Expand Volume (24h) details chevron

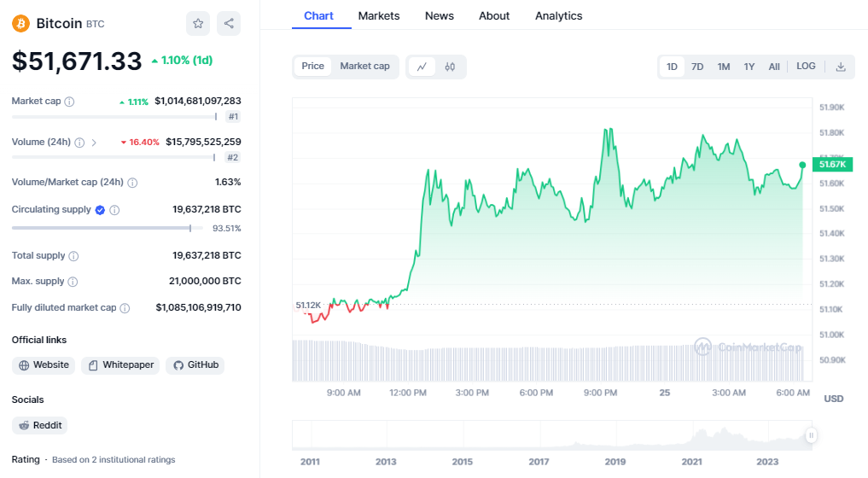94,143
